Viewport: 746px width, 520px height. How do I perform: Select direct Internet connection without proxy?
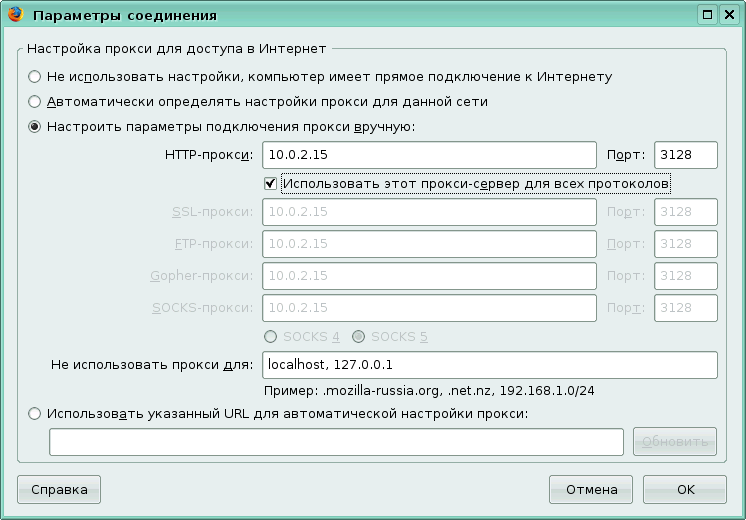point(35,76)
